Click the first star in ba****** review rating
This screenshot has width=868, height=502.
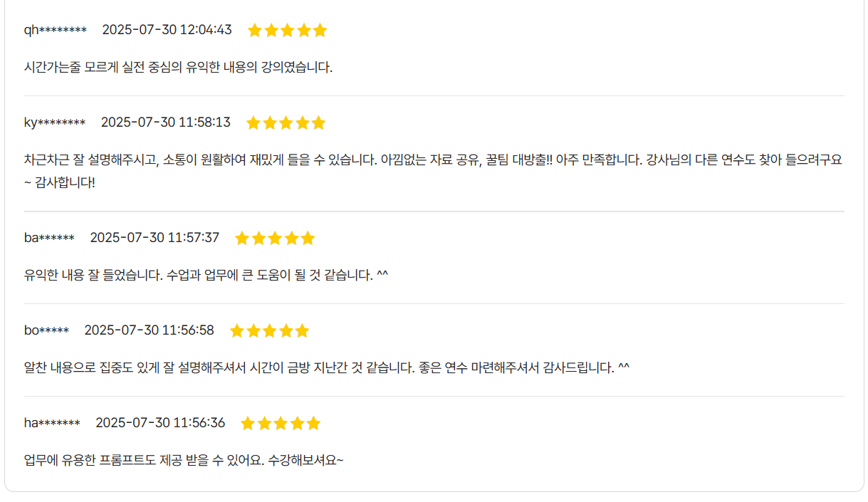242,238
